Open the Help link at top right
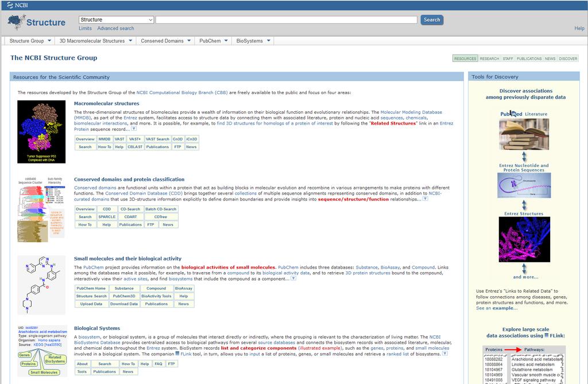Screen dimensions: 588x384 [579, 29]
